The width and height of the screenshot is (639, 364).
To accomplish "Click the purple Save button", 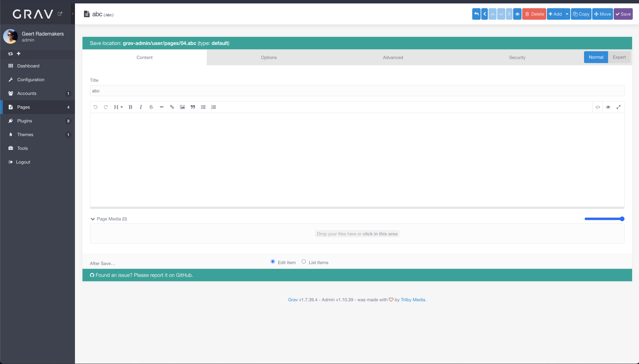I will click(623, 14).
